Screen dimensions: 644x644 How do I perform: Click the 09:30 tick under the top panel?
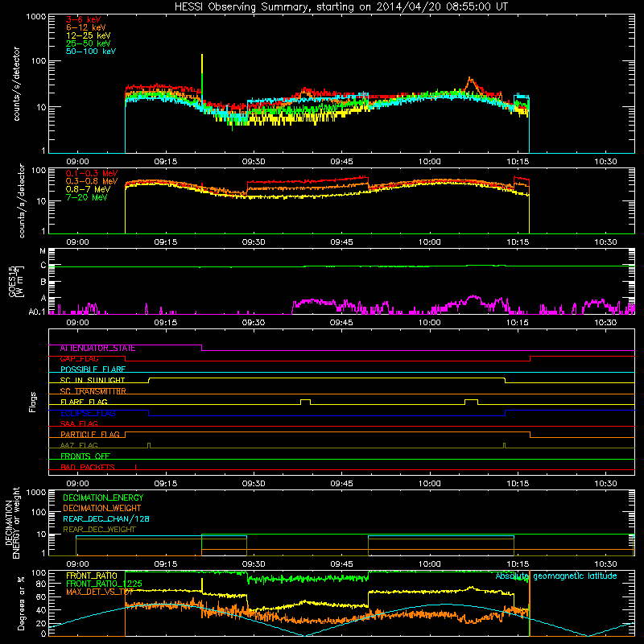(x=254, y=162)
